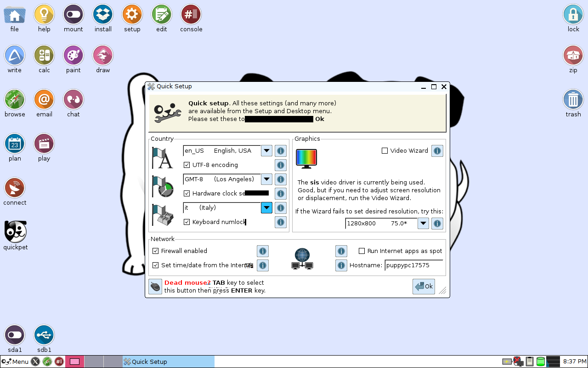This screenshot has height=368, width=588.
Task: Click info icon left of Hostname
Action: coord(341,265)
